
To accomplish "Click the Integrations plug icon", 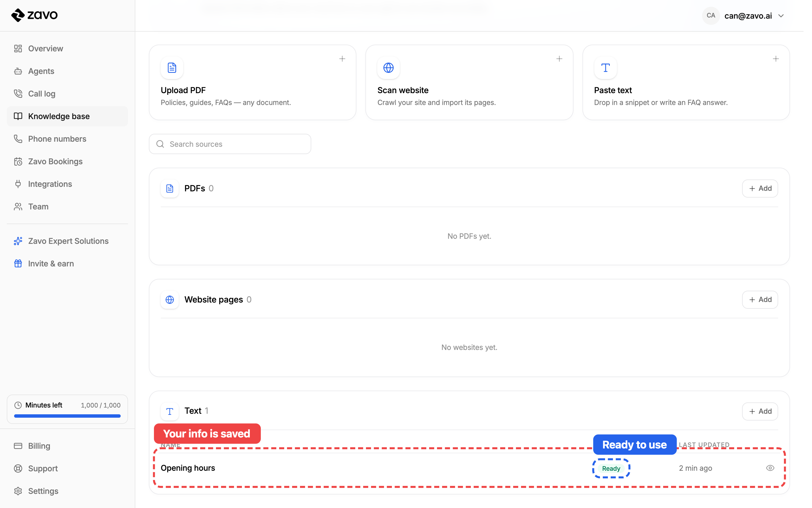I will pos(18,184).
